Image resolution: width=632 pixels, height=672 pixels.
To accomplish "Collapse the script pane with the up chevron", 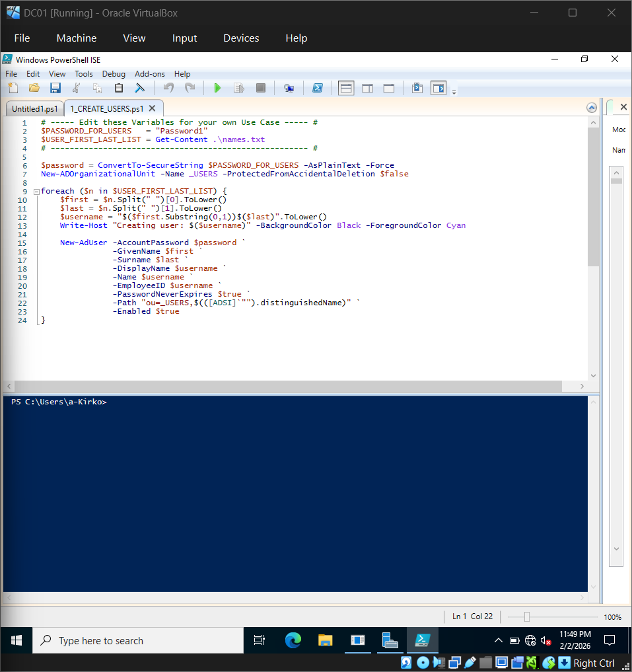I will pos(592,108).
